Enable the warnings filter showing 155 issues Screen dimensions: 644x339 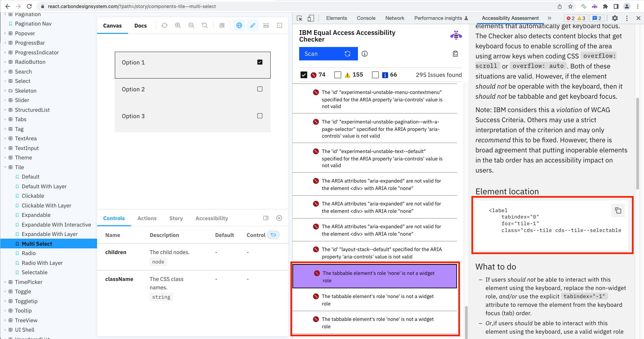click(x=337, y=75)
